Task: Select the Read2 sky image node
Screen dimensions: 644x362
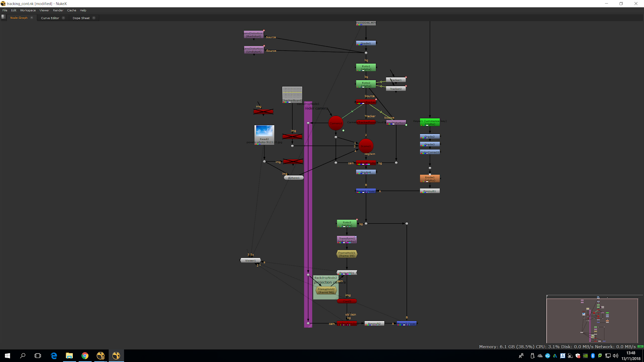Action: point(264,133)
